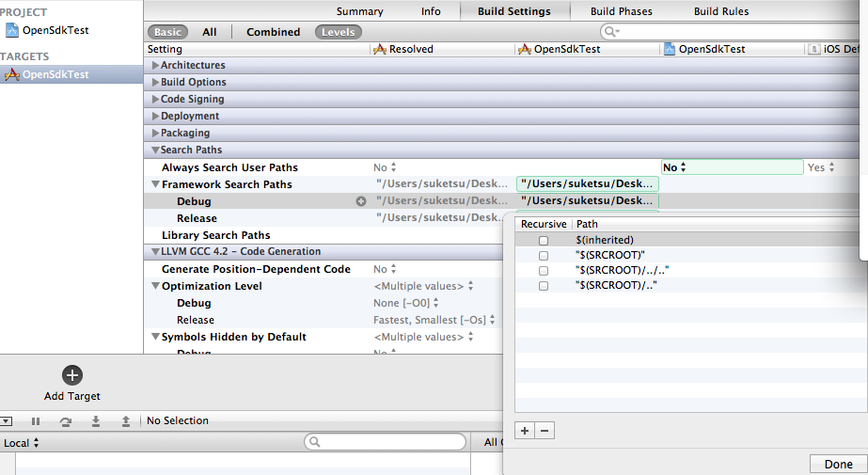Toggle Recursive checkbox for $(inherited)
The height and width of the screenshot is (475, 868).
544,241
